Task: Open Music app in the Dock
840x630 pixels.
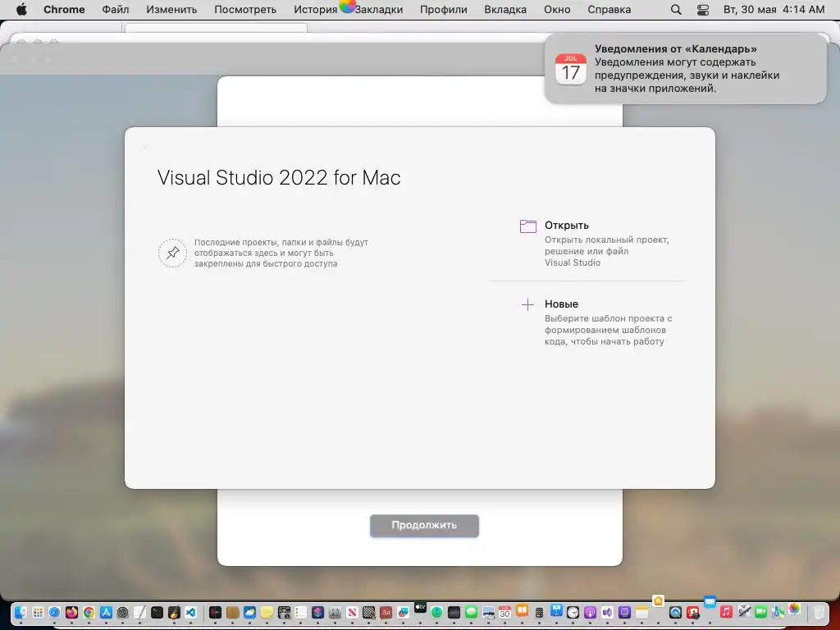Action: point(727,612)
